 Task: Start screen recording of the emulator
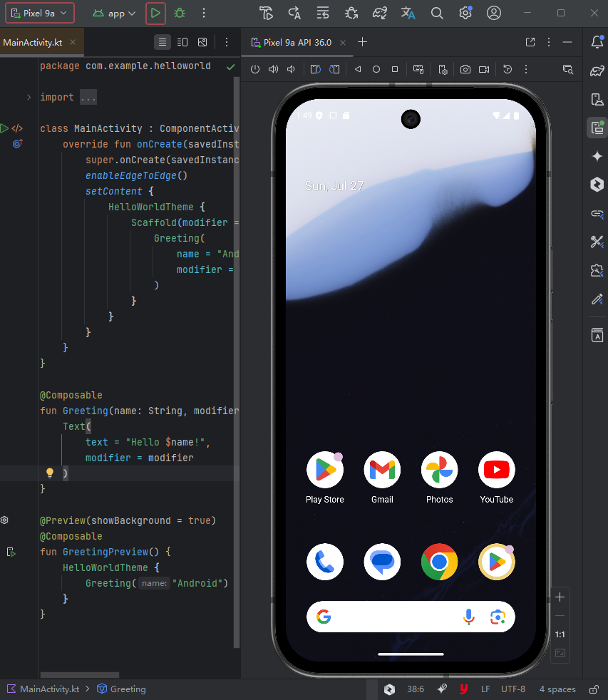coord(484,69)
